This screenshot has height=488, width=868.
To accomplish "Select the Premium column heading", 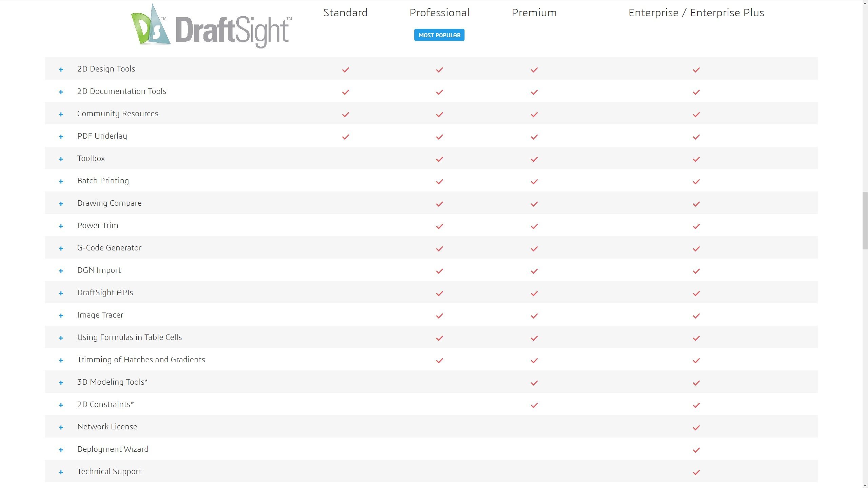I will click(534, 13).
